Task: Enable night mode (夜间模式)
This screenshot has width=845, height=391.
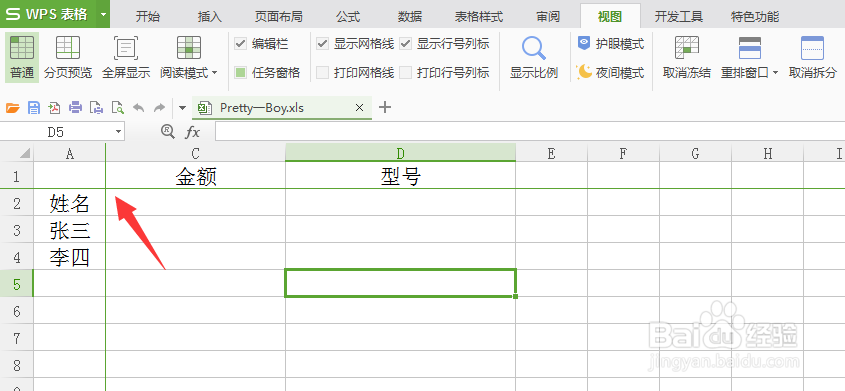Action: coord(611,72)
